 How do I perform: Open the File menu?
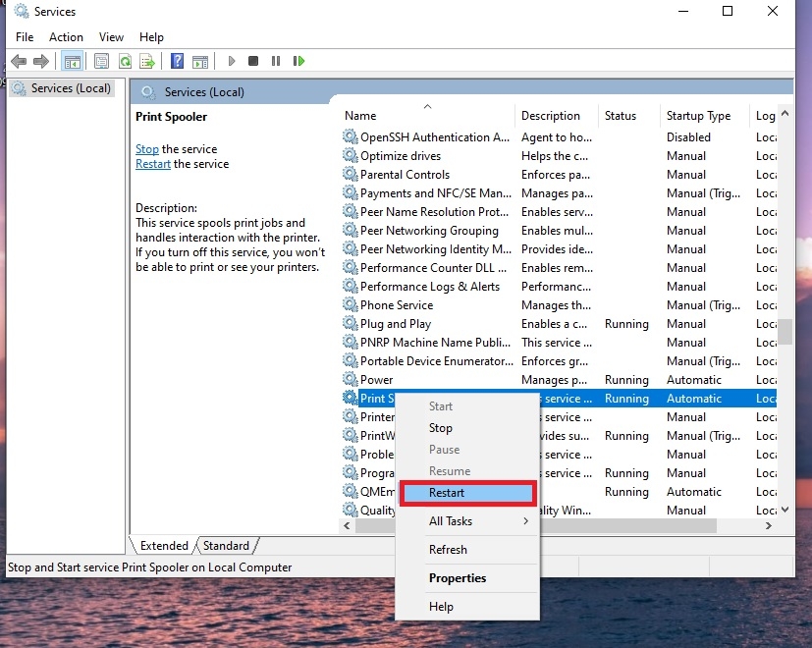(x=25, y=37)
